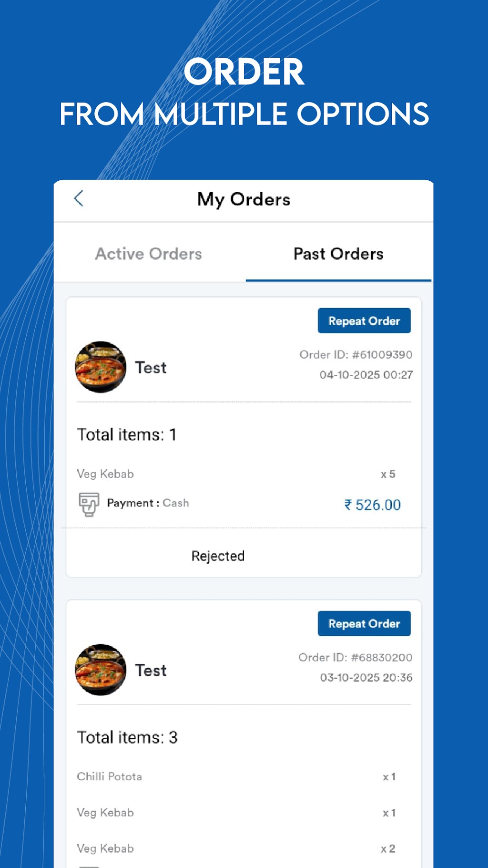Click Order ID #61009390 text

point(356,354)
